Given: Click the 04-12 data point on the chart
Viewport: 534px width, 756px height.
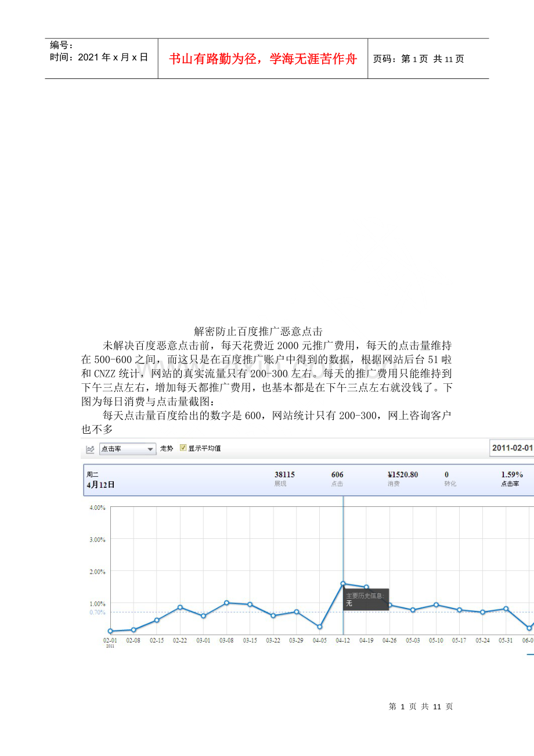Looking at the screenshot, I should point(343,584).
